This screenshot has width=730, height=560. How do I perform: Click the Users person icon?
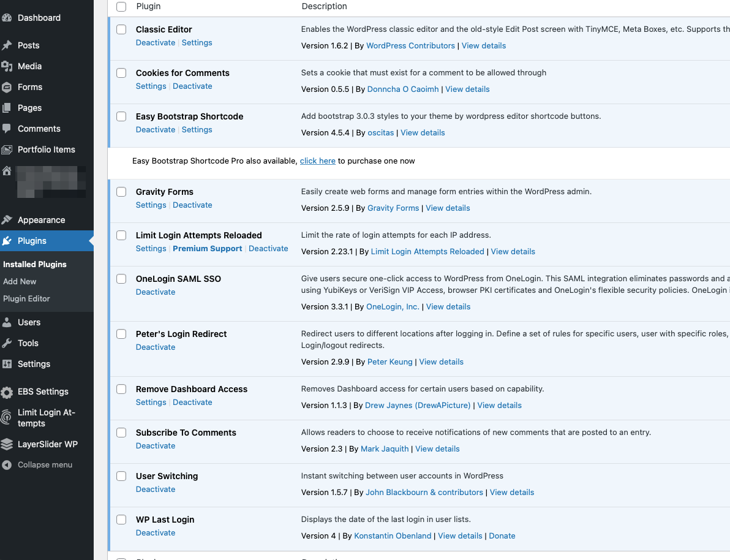tap(7, 322)
